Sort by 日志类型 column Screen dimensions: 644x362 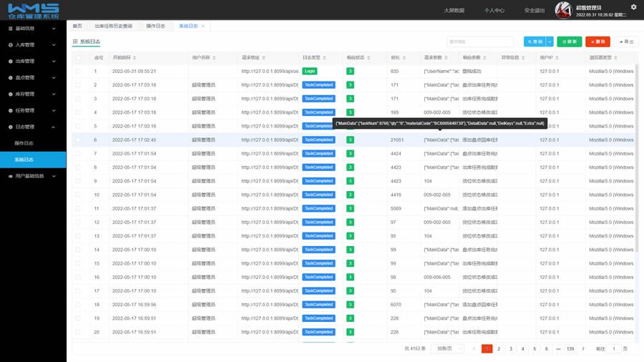pyautogui.click(x=324, y=57)
